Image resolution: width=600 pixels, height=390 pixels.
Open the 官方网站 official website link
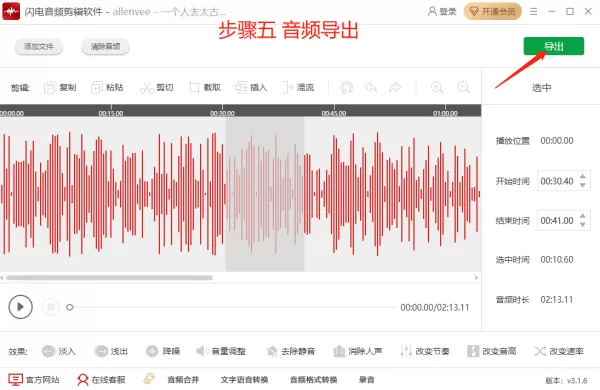click(34, 380)
